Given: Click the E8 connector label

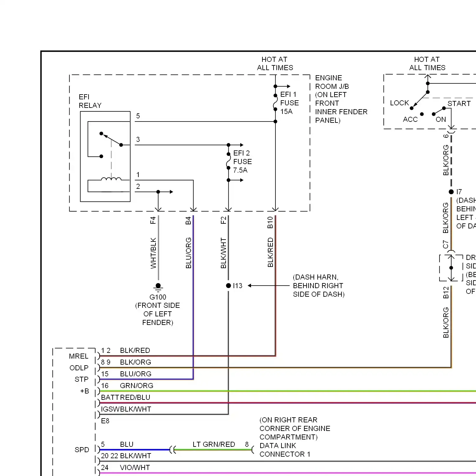Looking at the screenshot, I should click(x=105, y=421).
